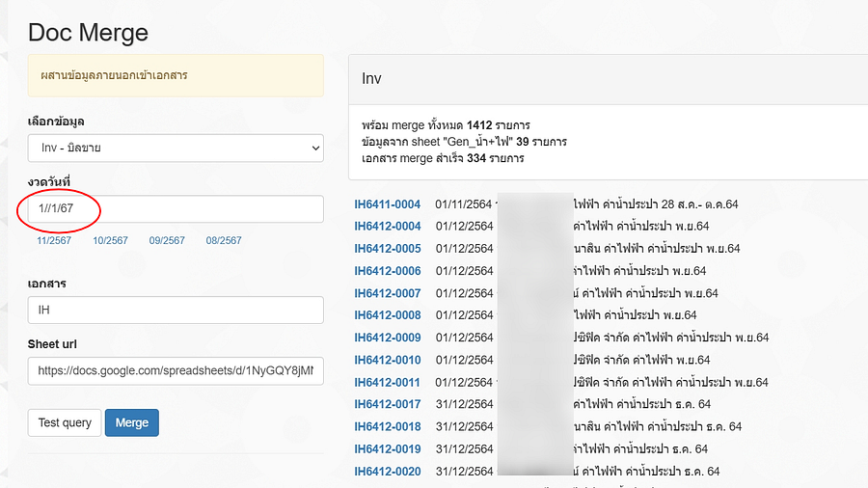Select the 11/2567 period shortcut
This screenshot has width=868, height=488.
[54, 240]
